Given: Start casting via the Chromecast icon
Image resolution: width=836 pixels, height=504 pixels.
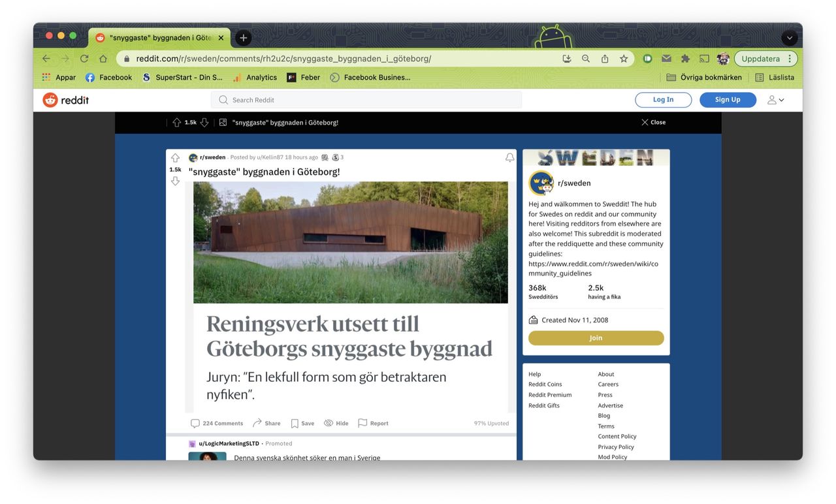Looking at the screenshot, I should [x=704, y=58].
